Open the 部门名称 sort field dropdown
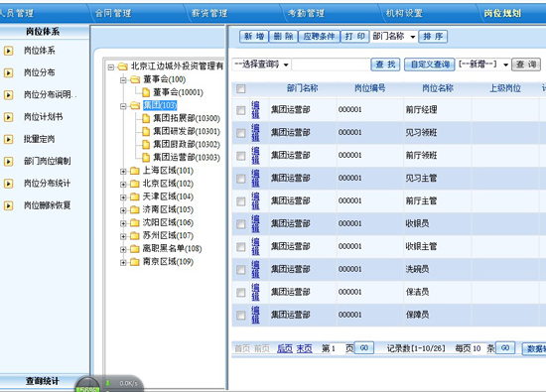Screen dimensions: 546x392 (394, 37)
